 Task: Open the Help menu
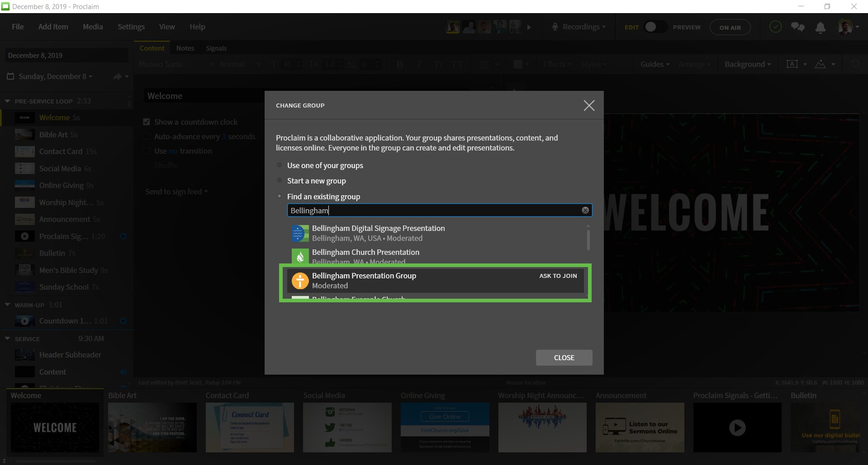[197, 27]
